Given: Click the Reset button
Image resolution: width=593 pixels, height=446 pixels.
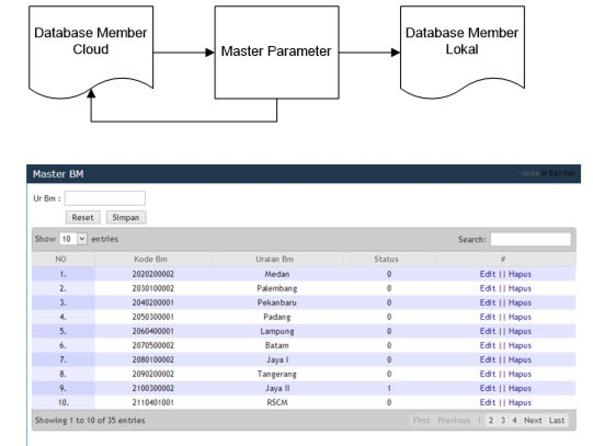Looking at the screenshot, I should [83, 218].
